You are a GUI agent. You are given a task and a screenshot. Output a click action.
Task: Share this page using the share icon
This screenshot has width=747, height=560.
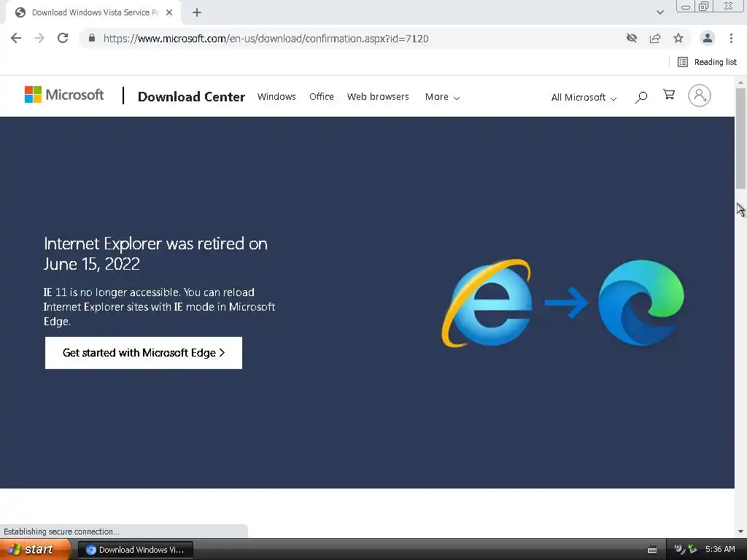(x=655, y=38)
